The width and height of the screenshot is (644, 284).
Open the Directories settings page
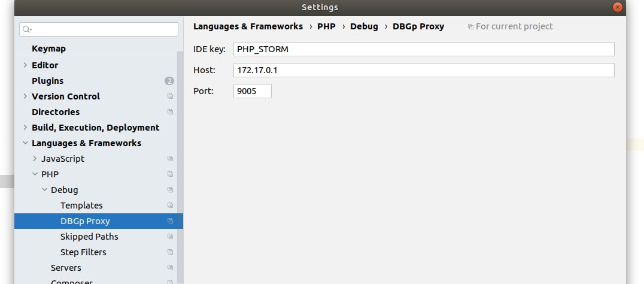56,112
